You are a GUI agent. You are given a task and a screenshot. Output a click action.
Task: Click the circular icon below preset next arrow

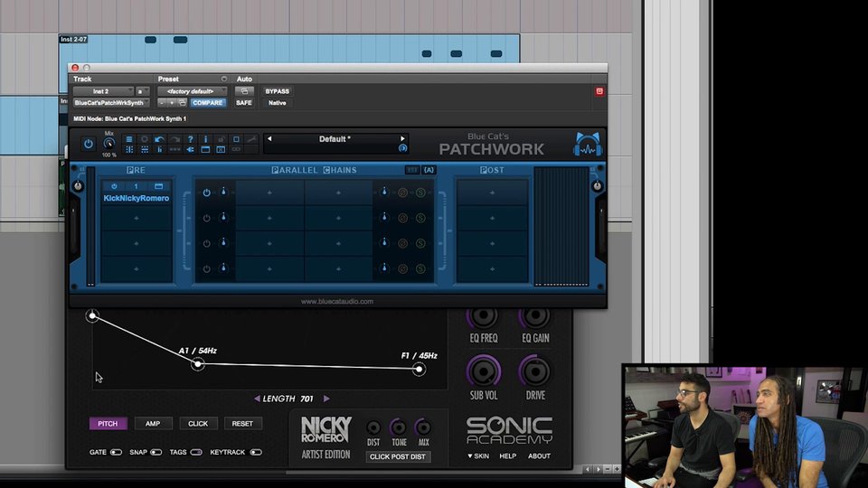click(x=402, y=148)
